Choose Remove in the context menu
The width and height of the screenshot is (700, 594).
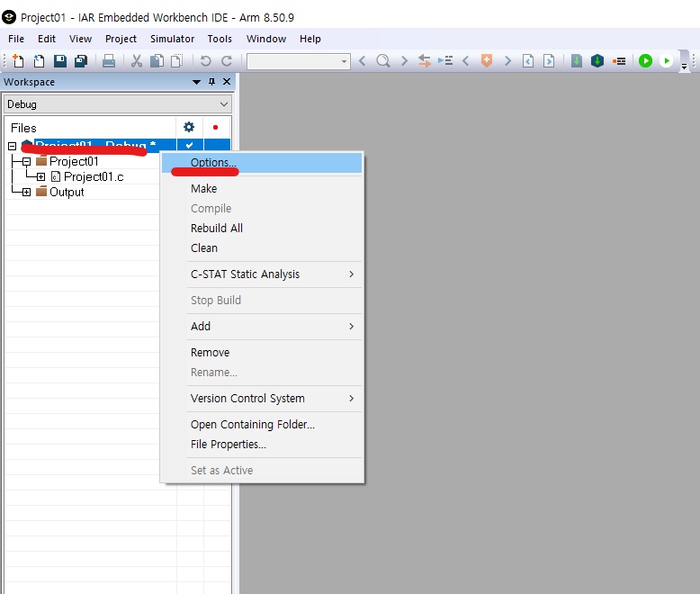pos(262,353)
